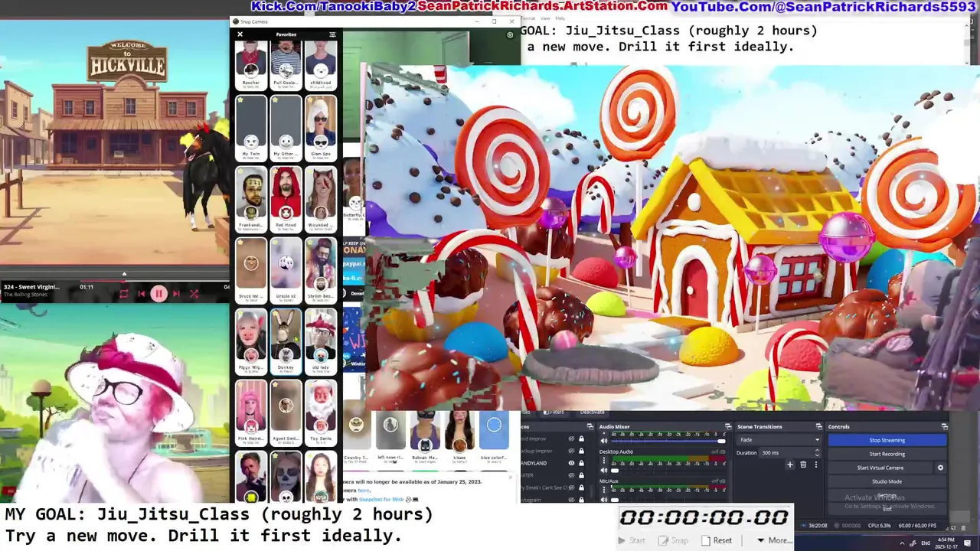Pause the music player track

point(158,293)
